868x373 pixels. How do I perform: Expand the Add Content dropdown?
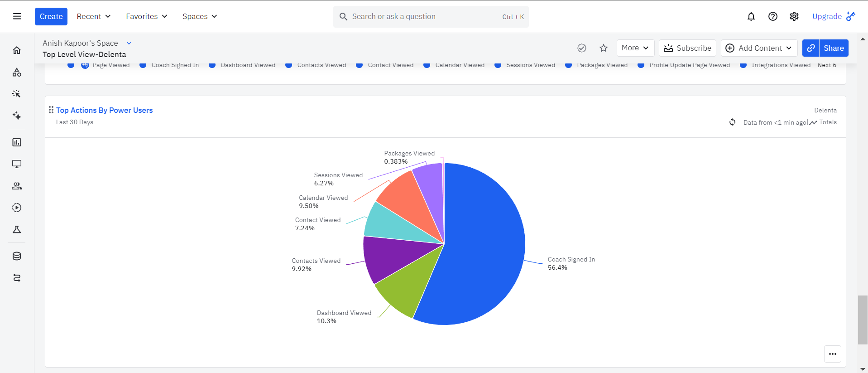pyautogui.click(x=759, y=48)
